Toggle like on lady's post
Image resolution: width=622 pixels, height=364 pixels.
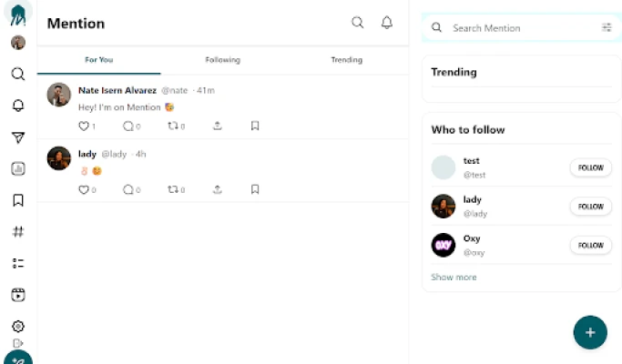click(84, 189)
